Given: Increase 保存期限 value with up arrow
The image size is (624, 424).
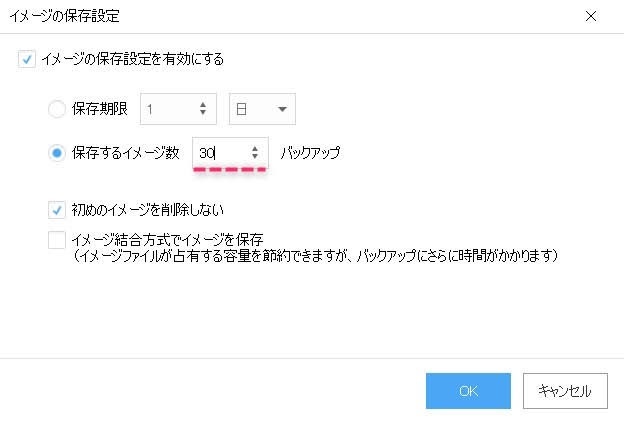Looking at the screenshot, I should 204,104.
